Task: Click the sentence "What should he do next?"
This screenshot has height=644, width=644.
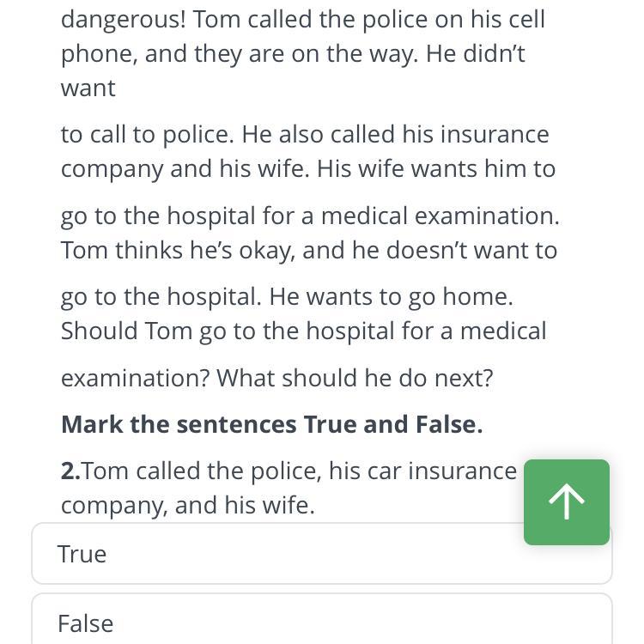Action: click(355, 378)
